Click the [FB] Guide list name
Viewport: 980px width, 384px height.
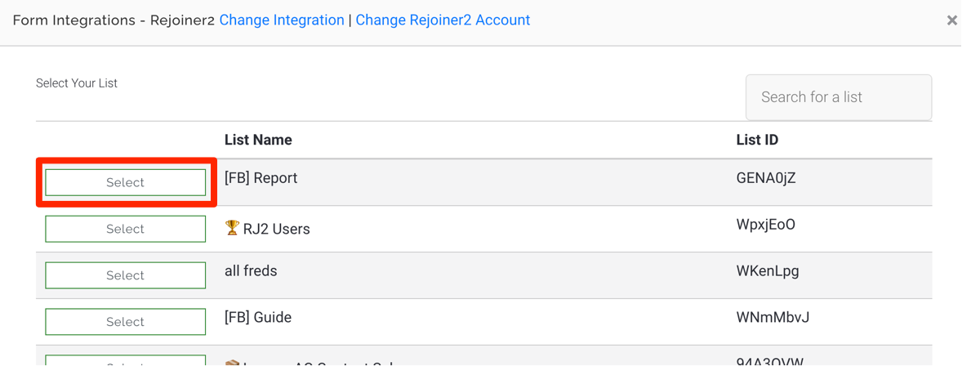258,318
